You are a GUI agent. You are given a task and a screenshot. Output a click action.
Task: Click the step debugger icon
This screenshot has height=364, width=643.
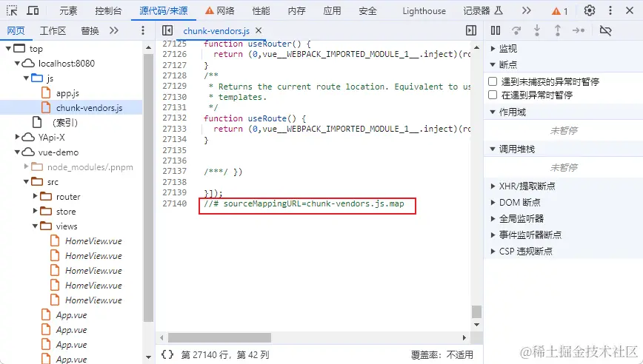click(579, 30)
